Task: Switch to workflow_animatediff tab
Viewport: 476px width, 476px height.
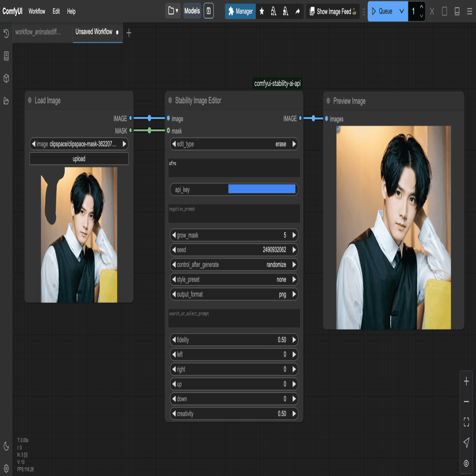Action: pyautogui.click(x=38, y=32)
